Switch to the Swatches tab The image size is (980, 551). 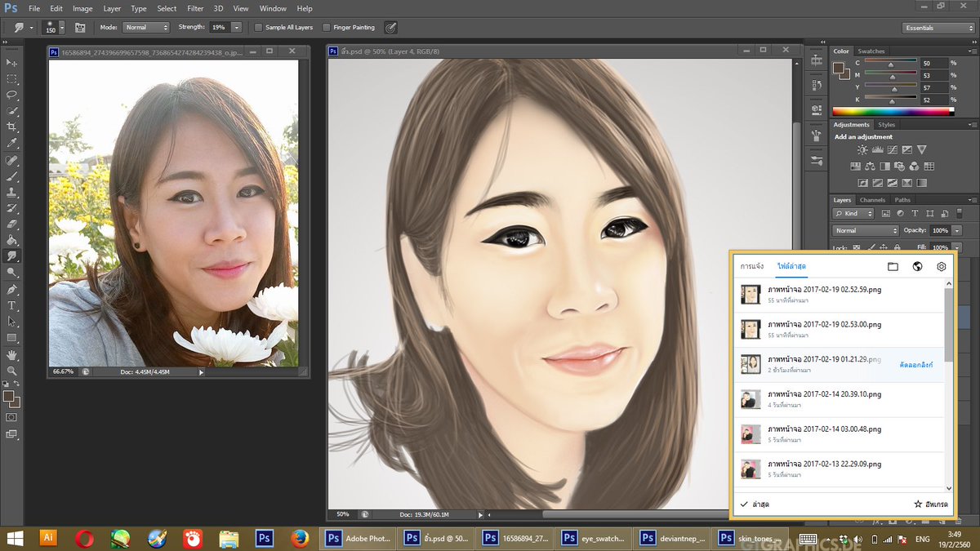click(871, 51)
